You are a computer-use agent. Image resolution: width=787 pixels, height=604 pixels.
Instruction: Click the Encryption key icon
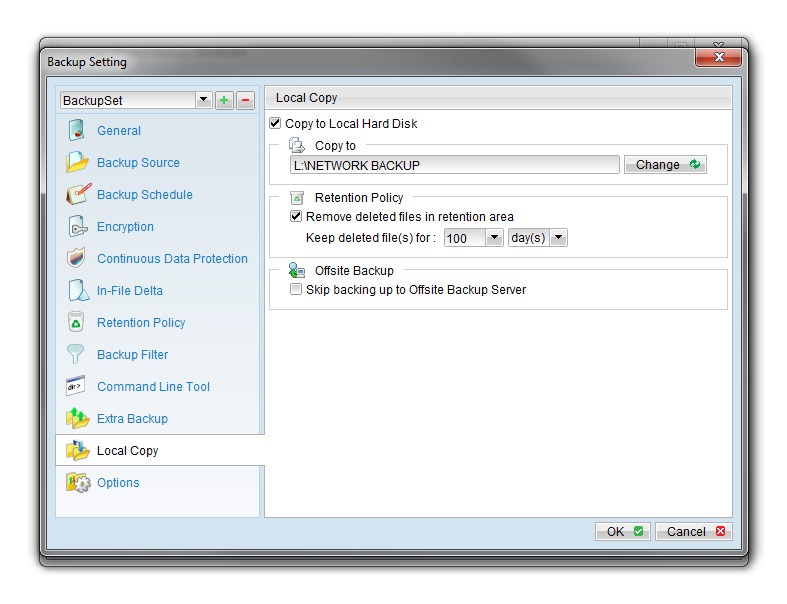point(77,226)
